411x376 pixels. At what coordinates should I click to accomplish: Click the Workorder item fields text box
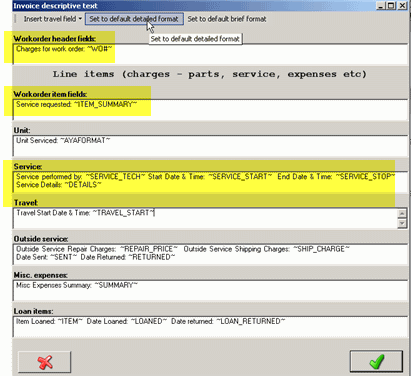210,110
